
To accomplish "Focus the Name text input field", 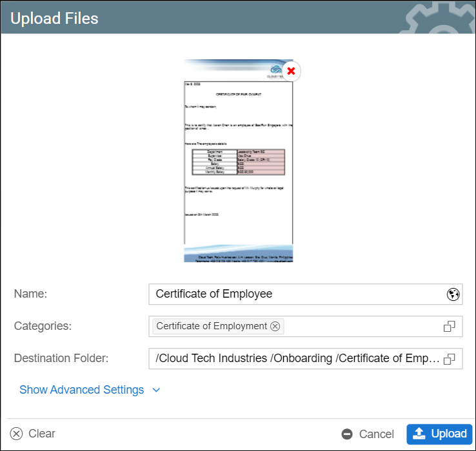I will 297,294.
